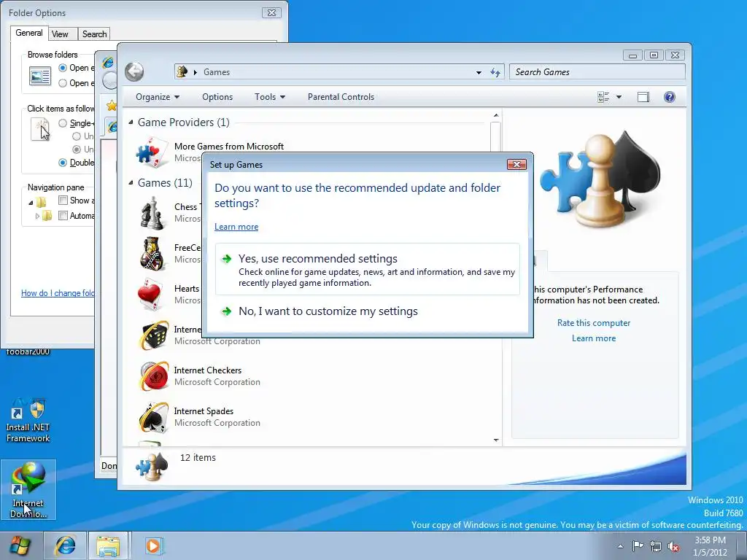
Task: Open Learn more link in Set up Games dialog
Action: [x=236, y=227]
